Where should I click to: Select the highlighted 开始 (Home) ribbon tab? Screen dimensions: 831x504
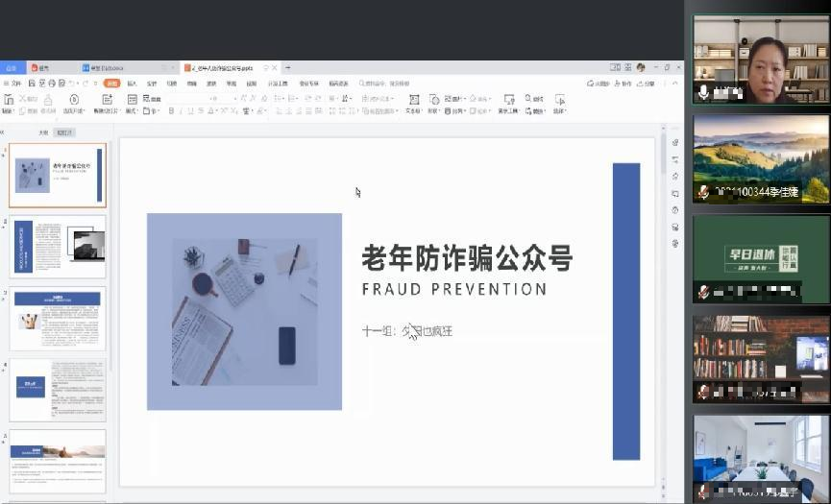pos(111,84)
